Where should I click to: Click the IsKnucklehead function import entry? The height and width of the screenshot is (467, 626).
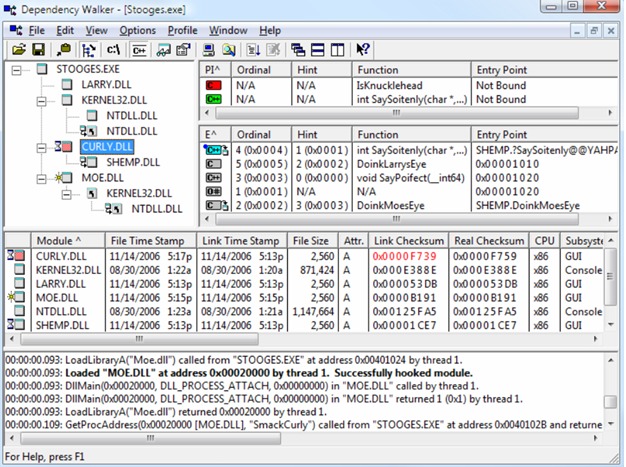tap(389, 85)
